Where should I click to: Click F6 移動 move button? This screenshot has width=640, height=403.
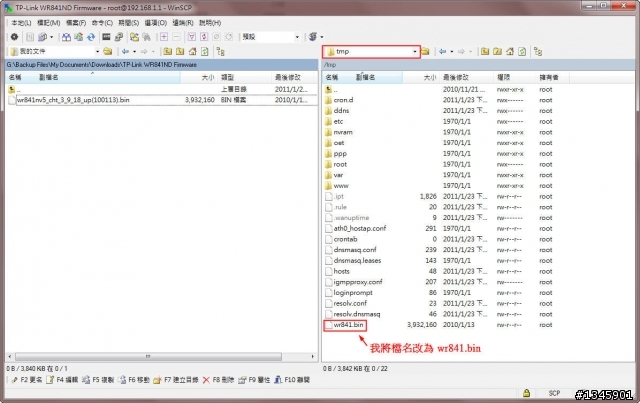[134, 380]
